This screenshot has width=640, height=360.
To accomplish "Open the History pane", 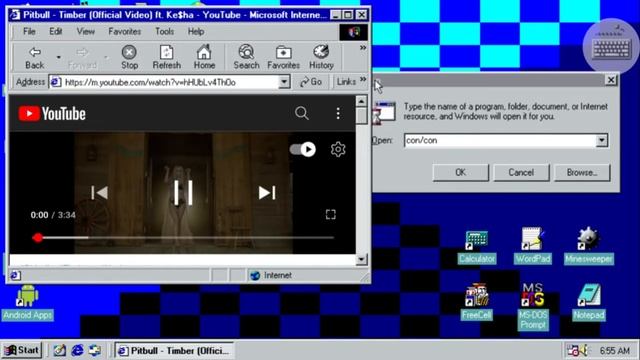I will pyautogui.click(x=321, y=58).
